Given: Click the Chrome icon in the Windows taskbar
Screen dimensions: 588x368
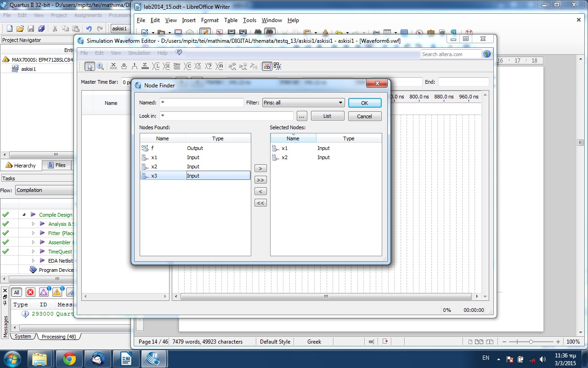Looking at the screenshot, I should [x=69, y=359].
